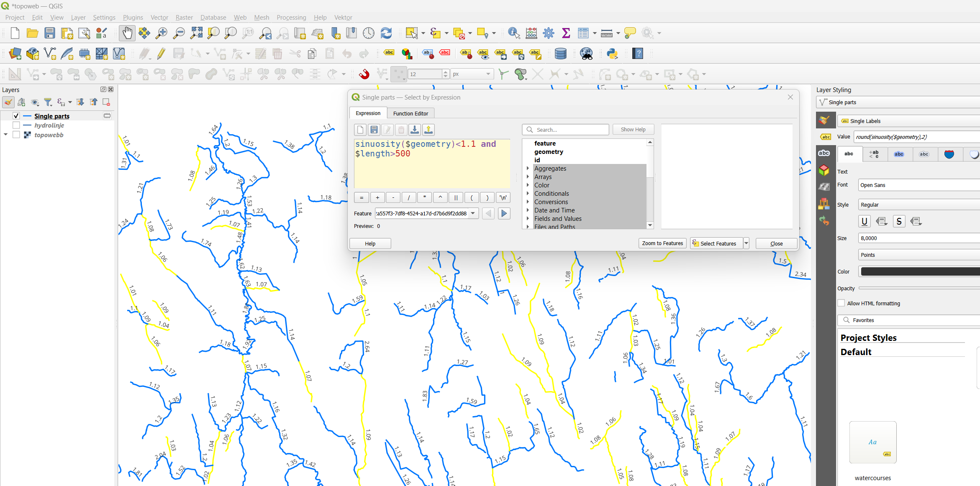Image resolution: width=980 pixels, height=486 pixels.
Task: Open the Vector menu
Action: [159, 17]
